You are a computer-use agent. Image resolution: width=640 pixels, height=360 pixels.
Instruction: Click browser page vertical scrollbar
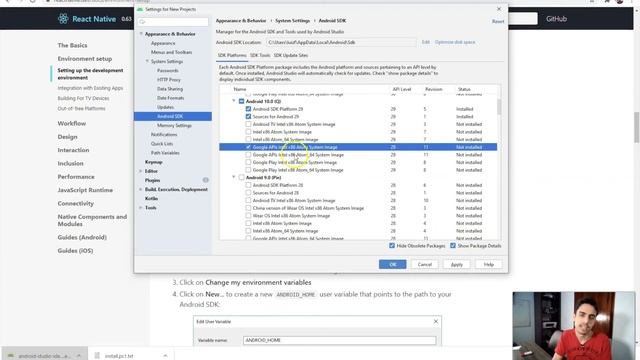[636, 127]
